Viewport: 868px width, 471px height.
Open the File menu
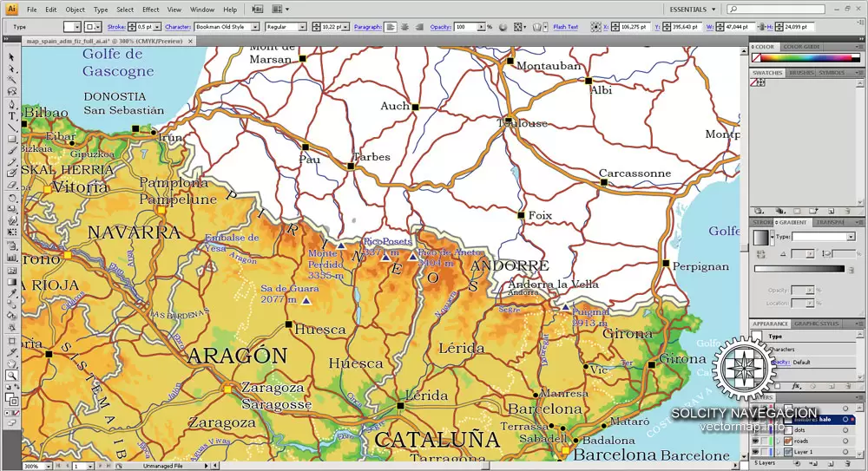tap(32, 10)
